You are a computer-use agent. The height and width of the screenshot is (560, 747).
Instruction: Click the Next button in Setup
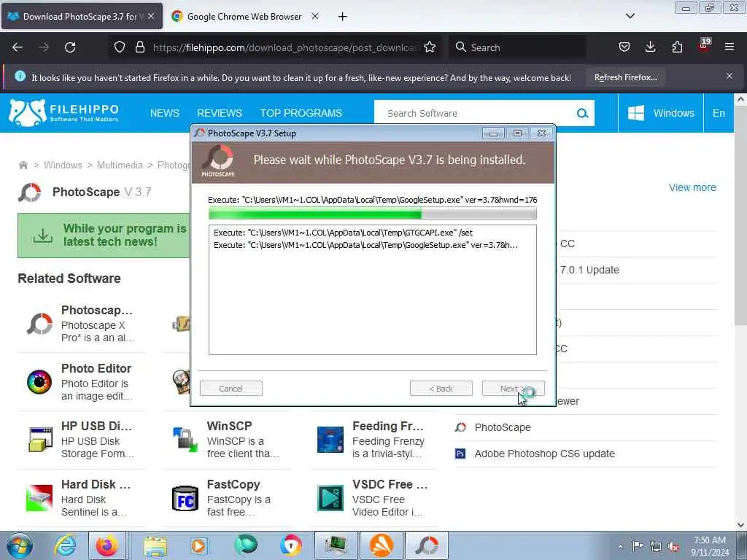[x=513, y=389]
